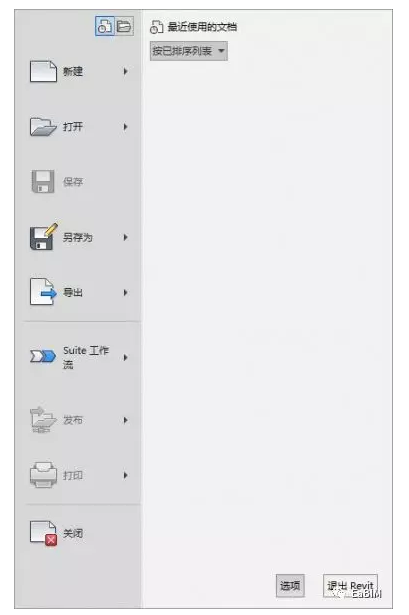Expand the 另存为 submenu arrow
The width and height of the screenshot is (409, 615).
[x=125, y=237]
